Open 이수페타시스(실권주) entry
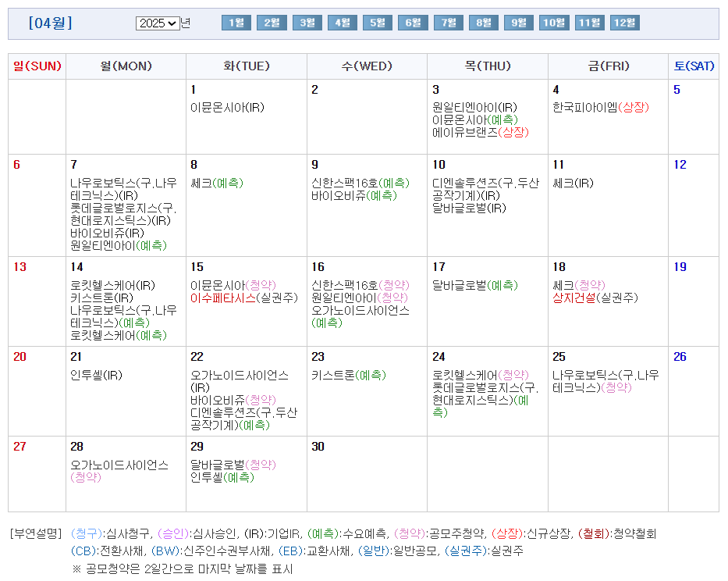Image resolution: width=728 pixels, height=581 pixels. point(244,298)
